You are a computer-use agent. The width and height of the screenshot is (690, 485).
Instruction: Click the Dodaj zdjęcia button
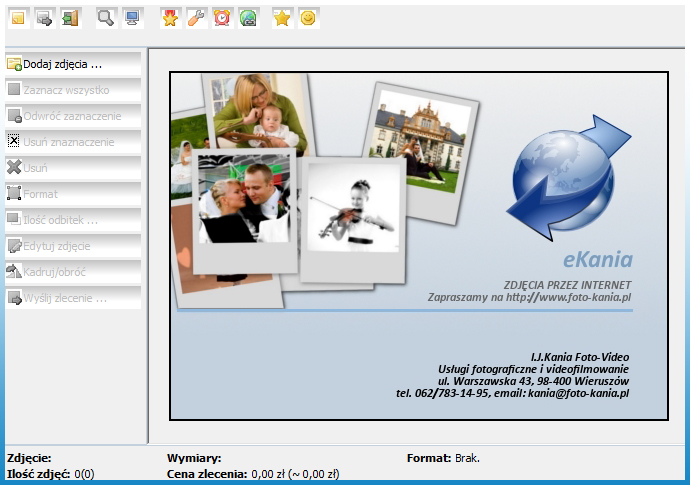[x=73, y=64]
